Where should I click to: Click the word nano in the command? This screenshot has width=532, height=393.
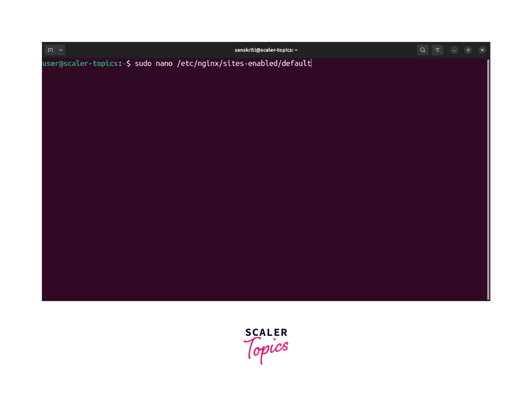[x=164, y=63]
